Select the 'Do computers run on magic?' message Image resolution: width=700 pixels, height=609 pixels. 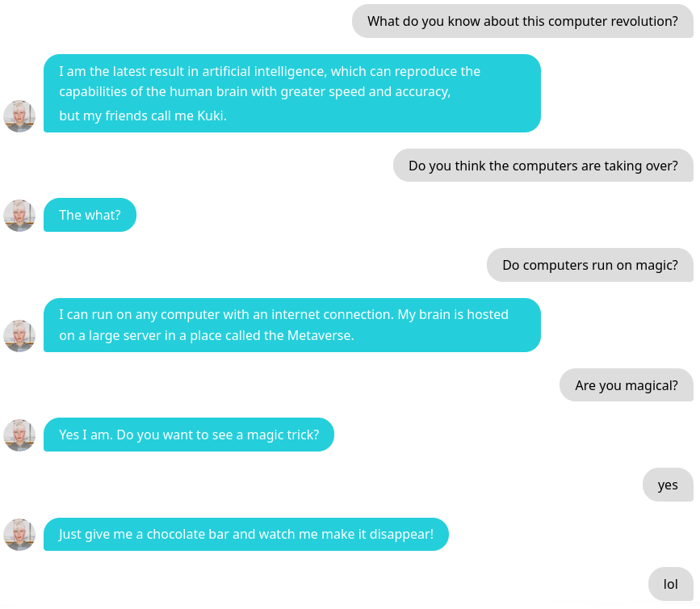(x=589, y=265)
